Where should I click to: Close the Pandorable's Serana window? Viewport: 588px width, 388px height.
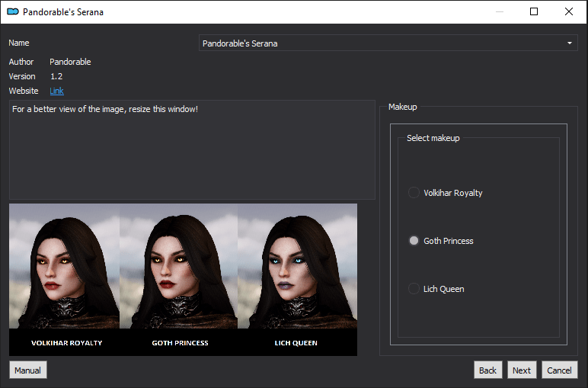[569, 11]
